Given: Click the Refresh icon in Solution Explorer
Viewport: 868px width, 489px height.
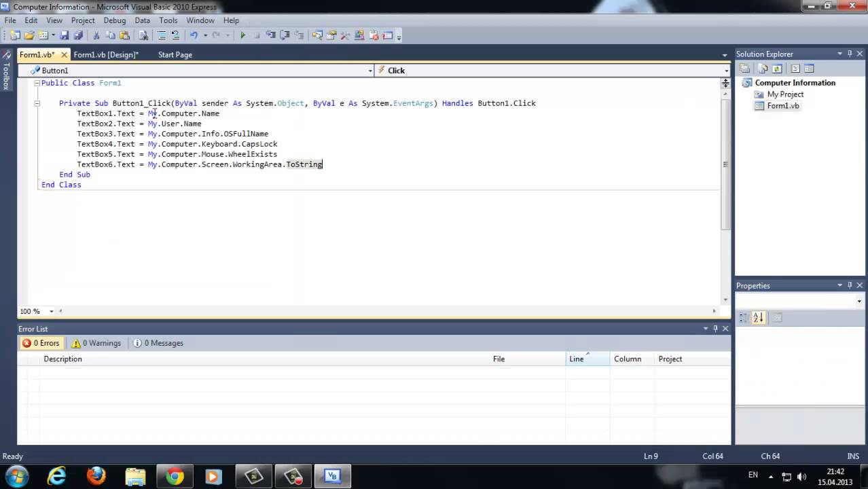Looking at the screenshot, I should [x=777, y=69].
